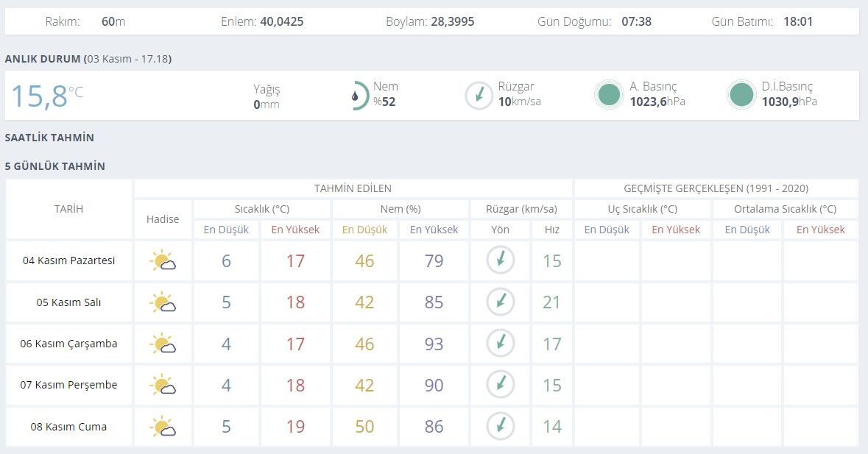Viewport: 868px width, 454px height.
Task: Select the partly cloudy icon for 04 Kasım Pazartesi
Action: pyautogui.click(x=162, y=260)
